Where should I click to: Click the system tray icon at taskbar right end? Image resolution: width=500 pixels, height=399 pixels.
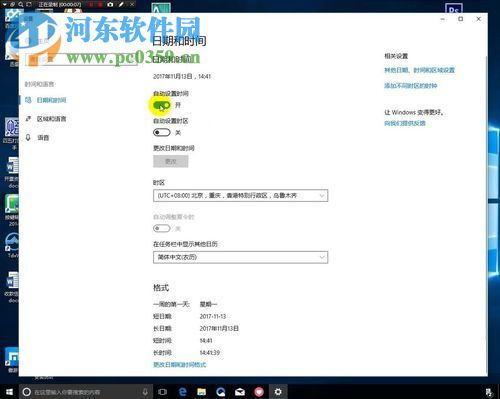pos(489,392)
